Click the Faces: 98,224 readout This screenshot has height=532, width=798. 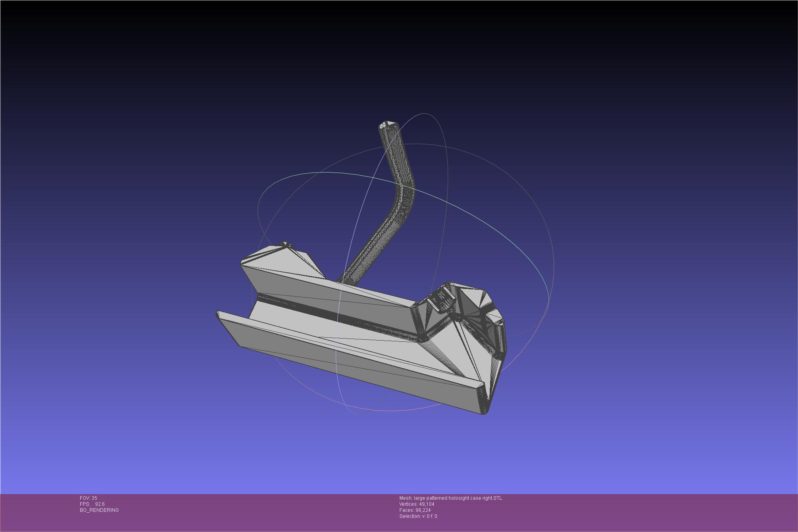pos(415,510)
